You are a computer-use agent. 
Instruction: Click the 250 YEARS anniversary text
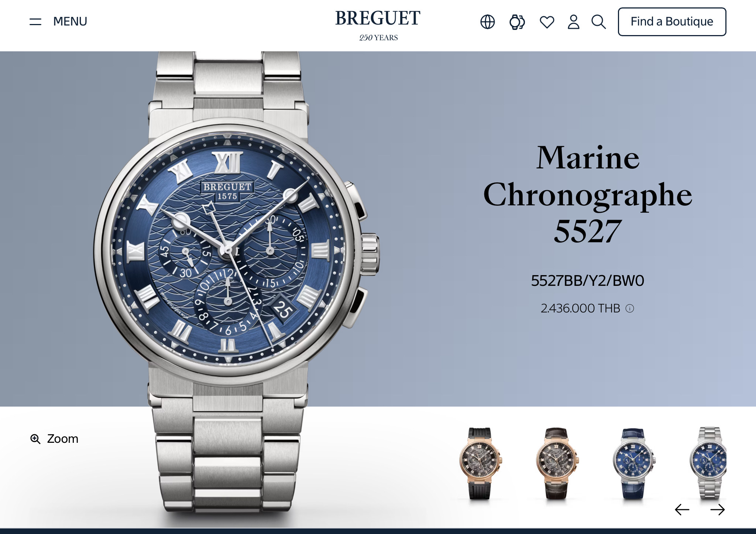pyautogui.click(x=378, y=38)
